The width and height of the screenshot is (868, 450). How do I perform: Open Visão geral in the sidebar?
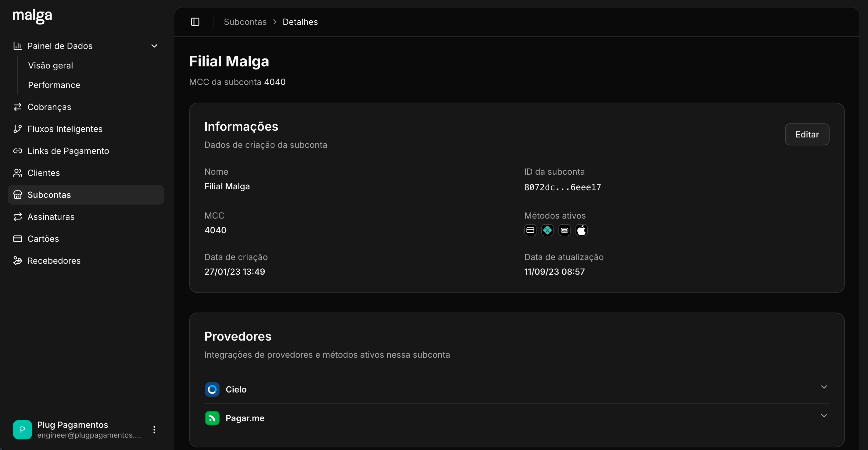tap(51, 65)
